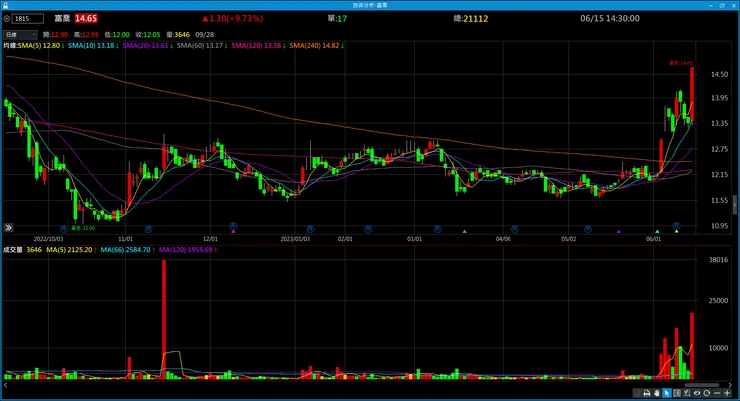Click the chart layout grid icon
The height and width of the screenshot is (401, 740).
(677, 393)
